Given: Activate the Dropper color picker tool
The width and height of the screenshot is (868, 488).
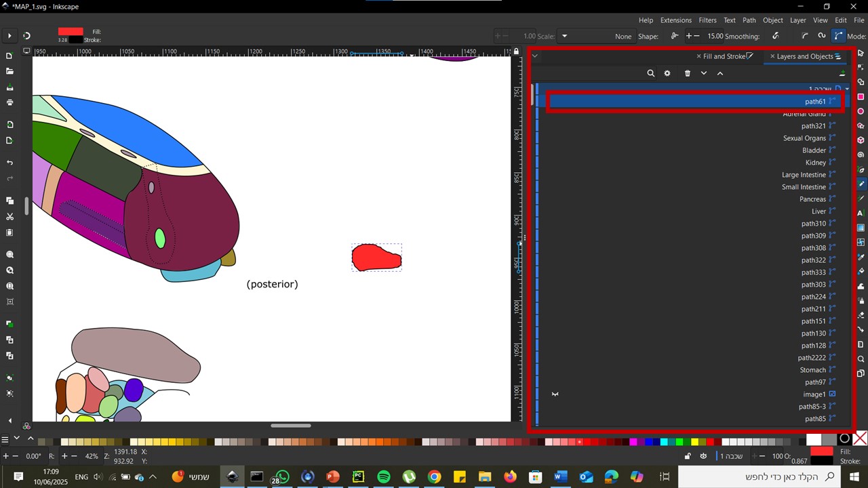Looking at the screenshot, I should click(861, 257).
